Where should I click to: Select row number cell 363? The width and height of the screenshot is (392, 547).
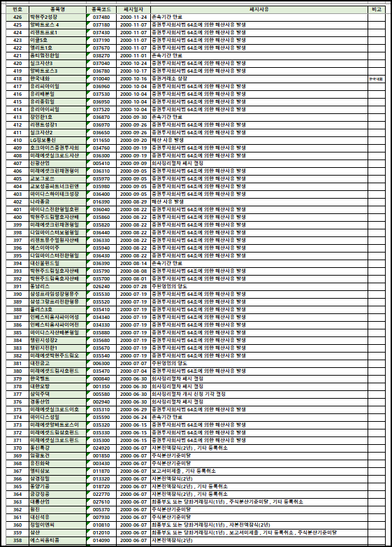point(17,502)
